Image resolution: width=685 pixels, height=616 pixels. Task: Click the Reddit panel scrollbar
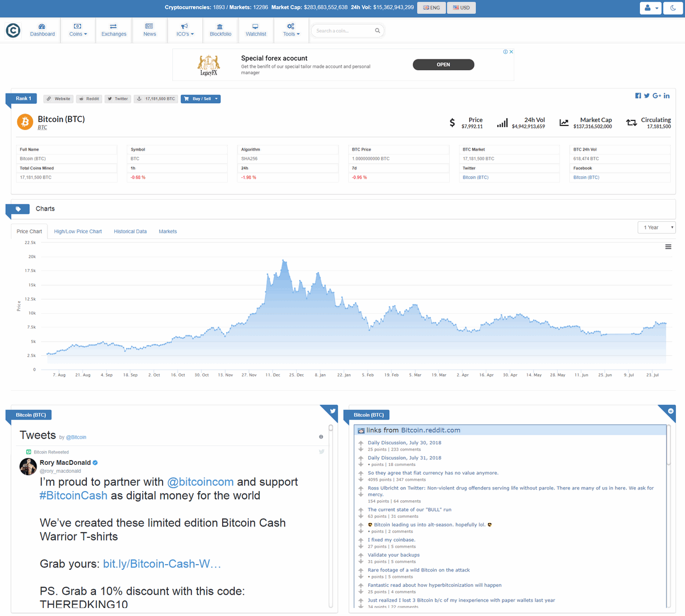pos(668,516)
